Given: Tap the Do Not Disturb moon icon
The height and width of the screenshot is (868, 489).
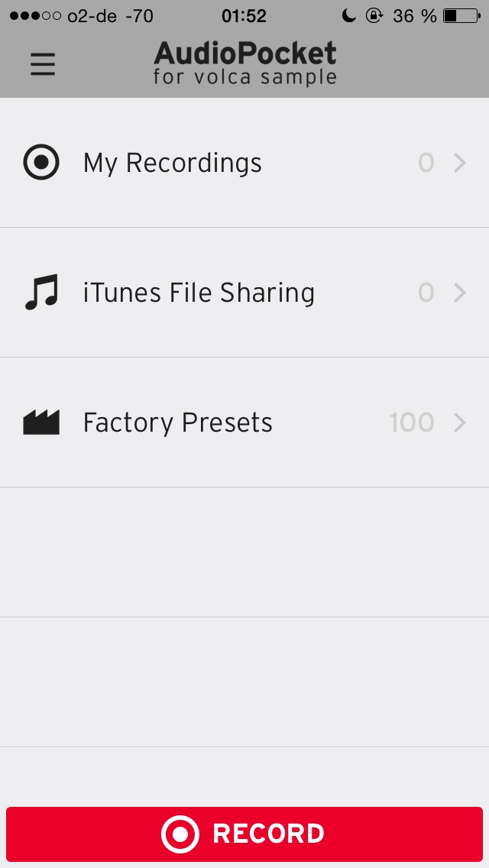Looking at the screenshot, I should coord(348,15).
